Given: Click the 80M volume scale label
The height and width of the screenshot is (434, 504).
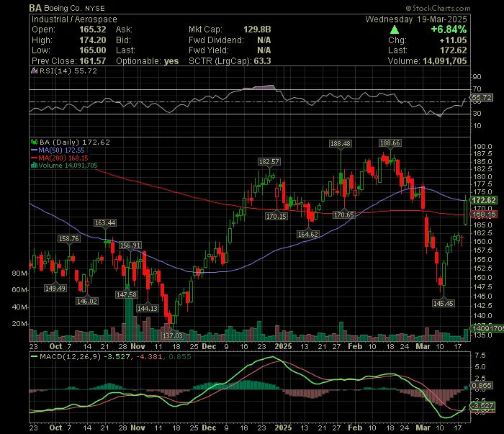Looking at the screenshot, I should (x=19, y=273).
